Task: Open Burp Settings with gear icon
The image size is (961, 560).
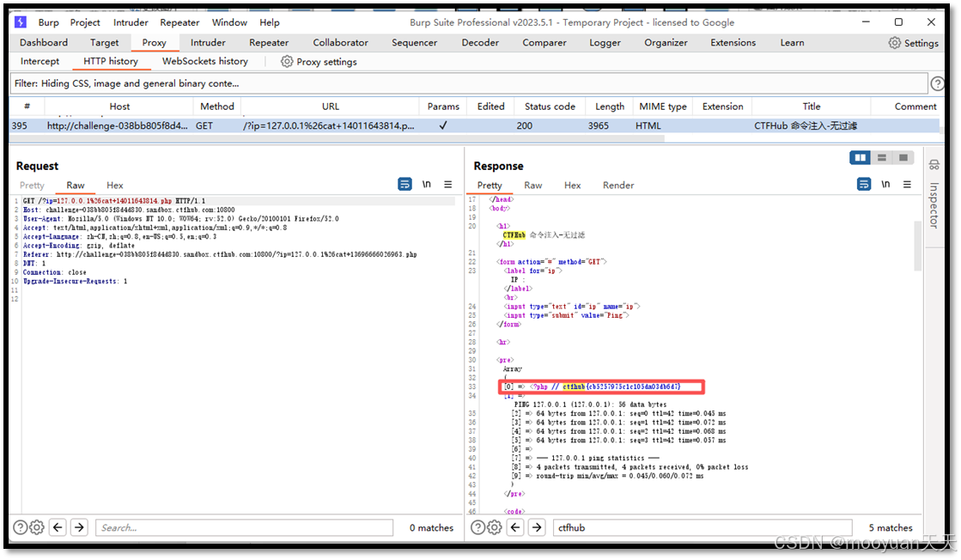Action: (x=913, y=43)
